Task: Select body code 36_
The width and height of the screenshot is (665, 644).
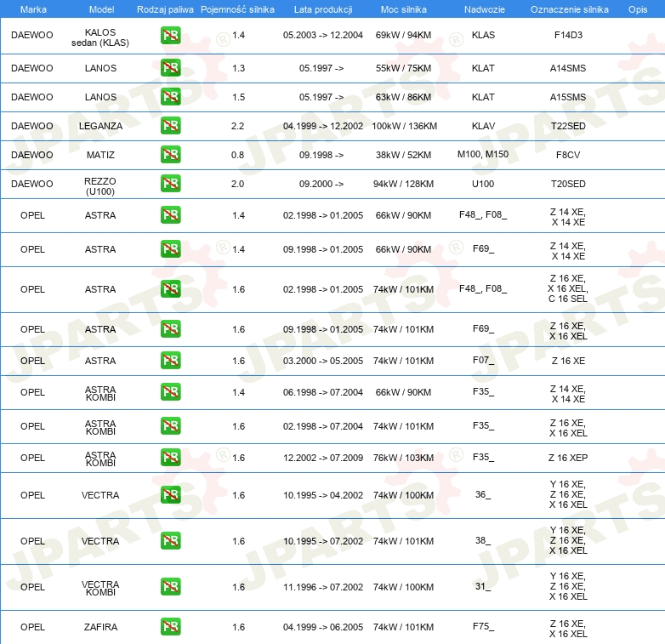Action: 483,494
